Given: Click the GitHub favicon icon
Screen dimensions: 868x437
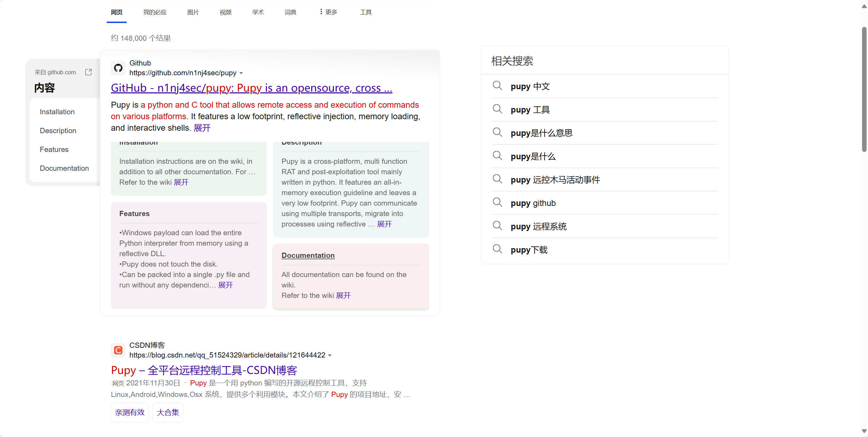Looking at the screenshot, I should (118, 68).
